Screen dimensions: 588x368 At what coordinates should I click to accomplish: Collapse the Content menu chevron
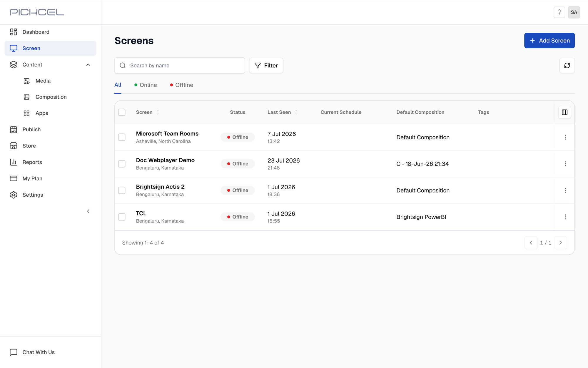(88, 64)
